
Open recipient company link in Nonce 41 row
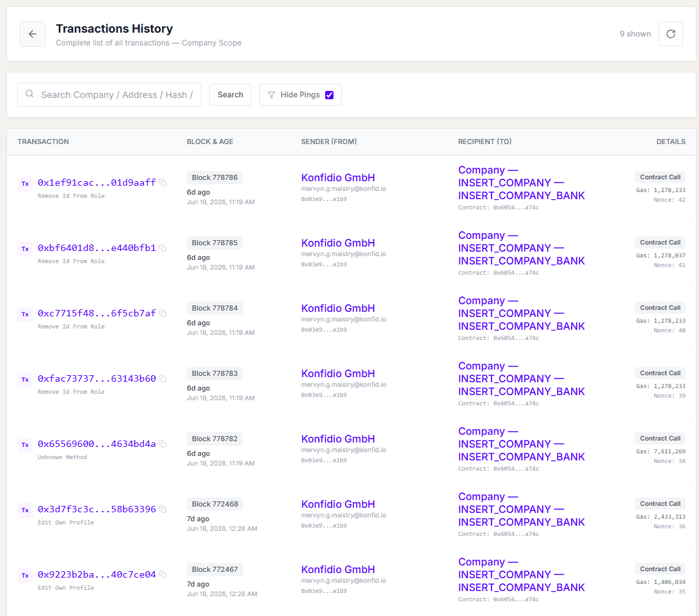521,248
